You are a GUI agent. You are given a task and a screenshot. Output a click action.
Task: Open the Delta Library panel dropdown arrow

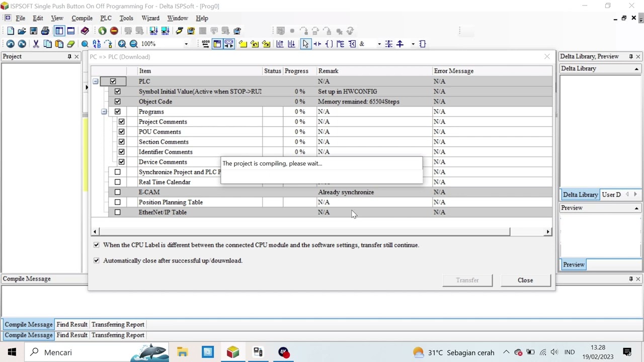(x=636, y=69)
